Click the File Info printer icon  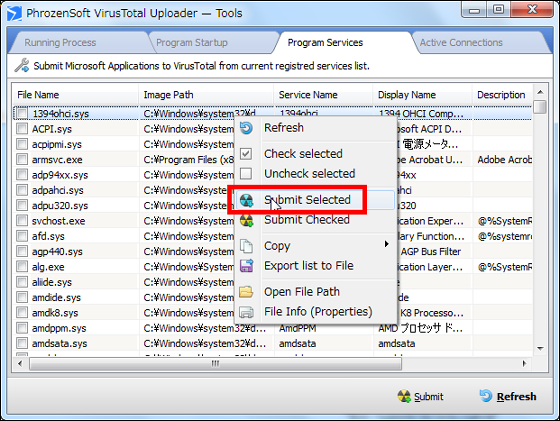coord(246,312)
